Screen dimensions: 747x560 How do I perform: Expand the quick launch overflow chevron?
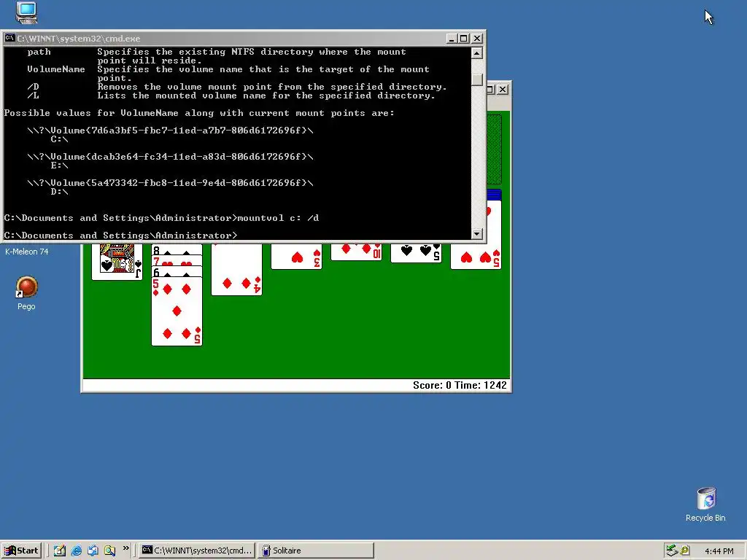tap(125, 548)
